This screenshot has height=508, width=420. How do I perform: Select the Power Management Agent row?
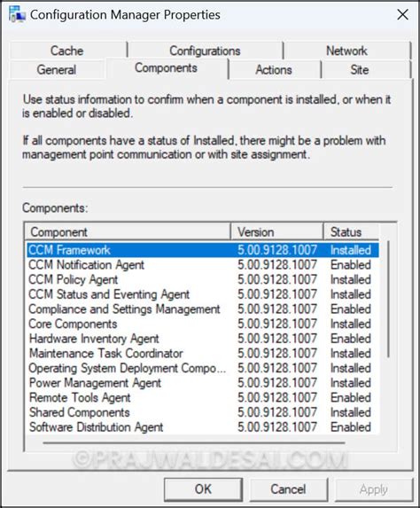(x=203, y=383)
